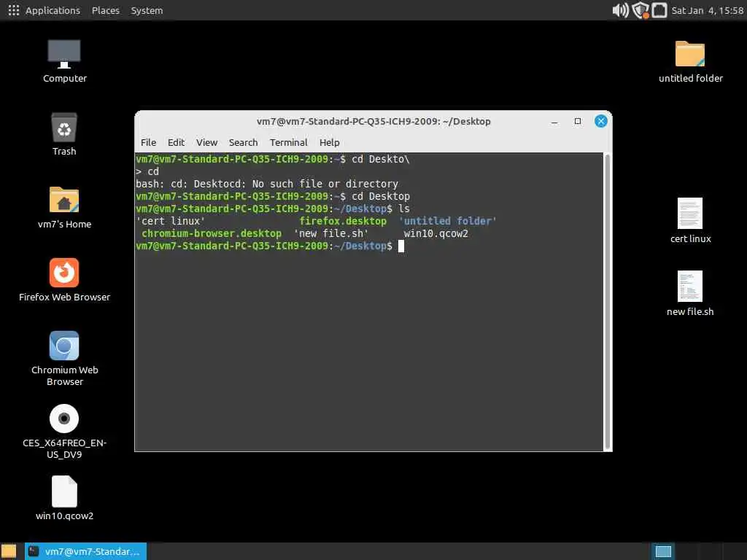Open the Computer desktop icon
The height and width of the screenshot is (560, 747).
[x=64, y=54]
